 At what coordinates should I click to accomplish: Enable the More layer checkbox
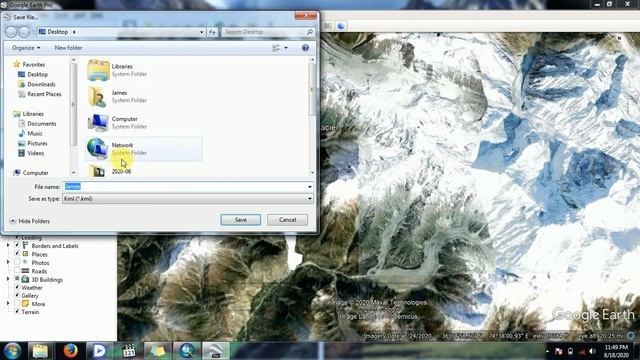tap(17, 303)
